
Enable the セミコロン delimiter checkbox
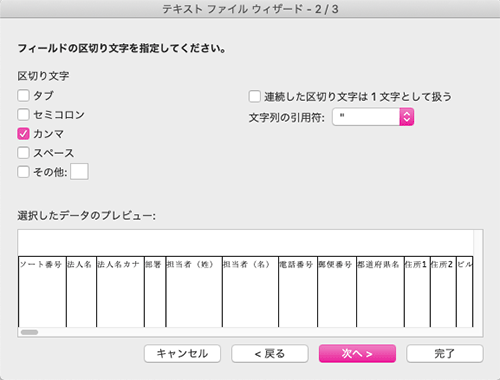point(23,115)
